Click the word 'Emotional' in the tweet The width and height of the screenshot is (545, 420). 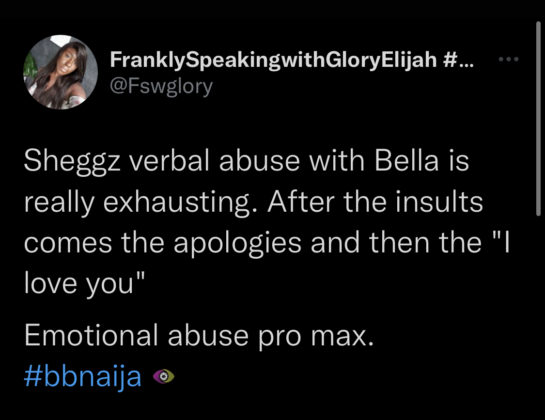coord(91,335)
